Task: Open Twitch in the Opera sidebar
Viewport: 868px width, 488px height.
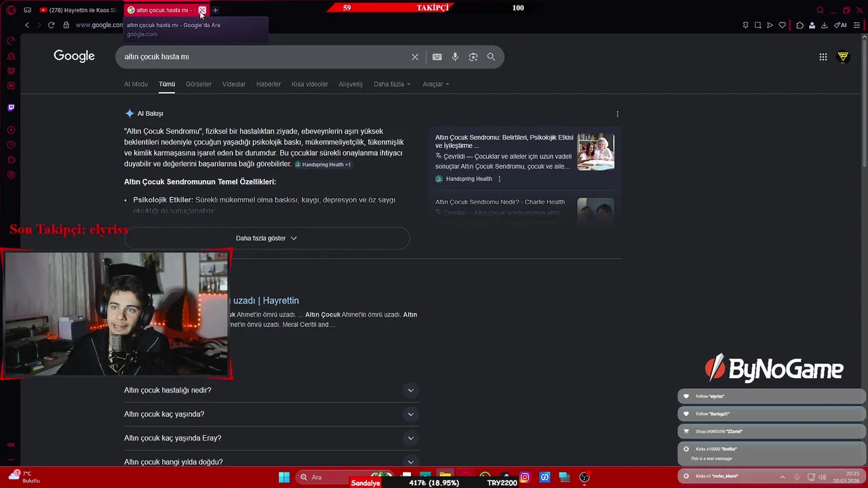Action: point(11,107)
